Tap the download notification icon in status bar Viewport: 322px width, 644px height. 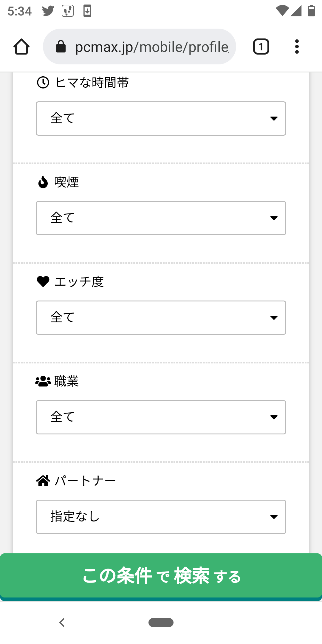(x=87, y=11)
